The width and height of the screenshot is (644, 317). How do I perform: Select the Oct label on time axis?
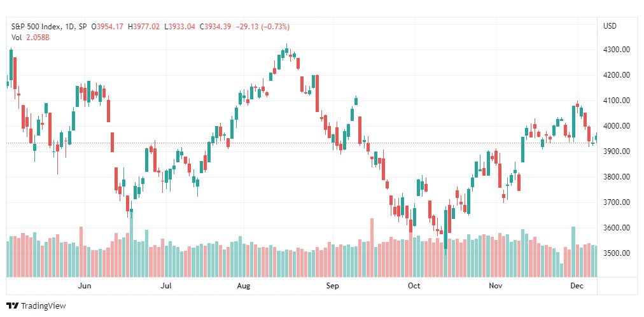click(414, 286)
